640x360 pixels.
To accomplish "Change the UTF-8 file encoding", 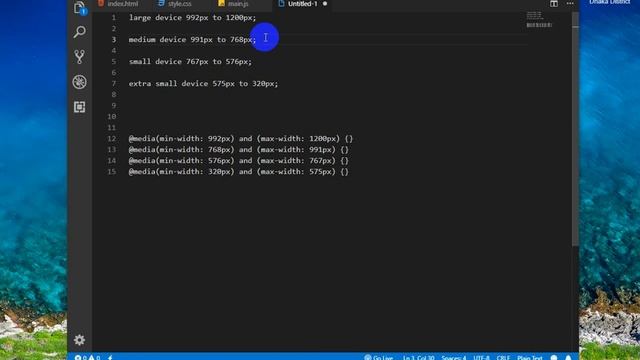I will point(482,358).
